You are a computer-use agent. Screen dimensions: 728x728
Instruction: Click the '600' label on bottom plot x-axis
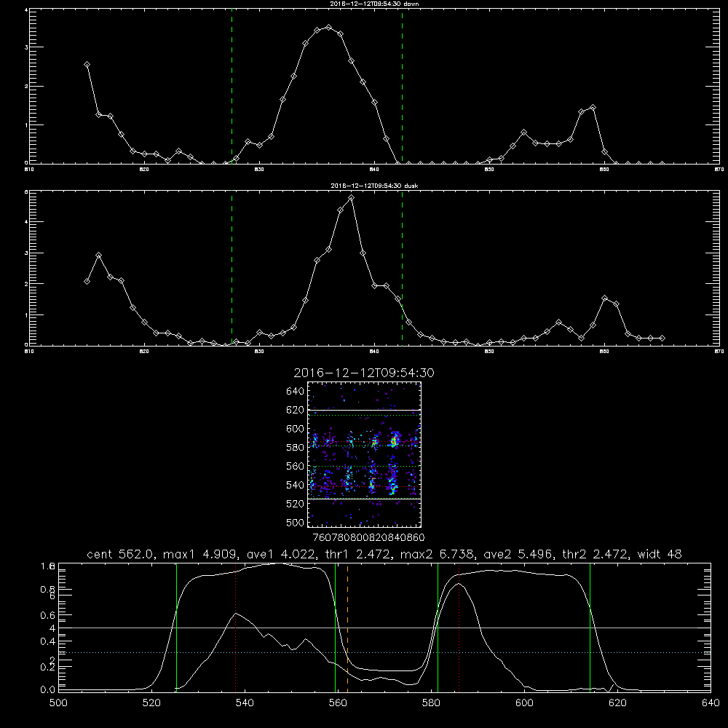pos(524,703)
